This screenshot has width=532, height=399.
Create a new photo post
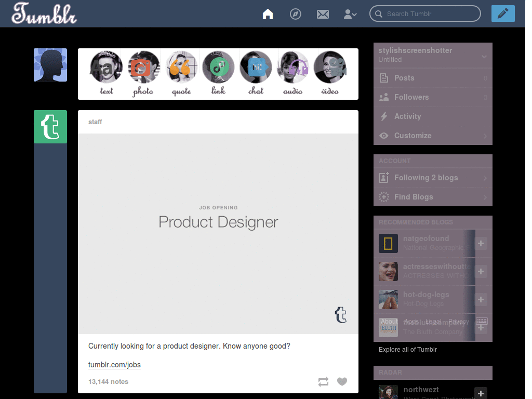(x=143, y=73)
